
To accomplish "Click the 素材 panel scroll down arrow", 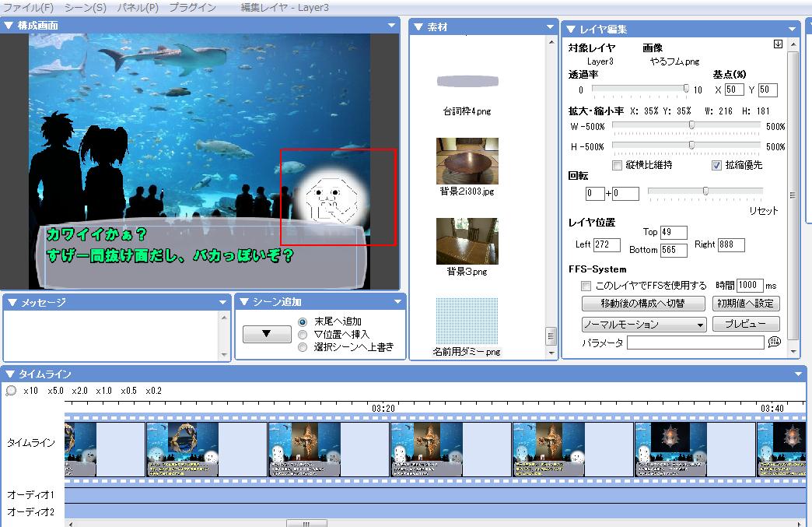I will (551, 353).
